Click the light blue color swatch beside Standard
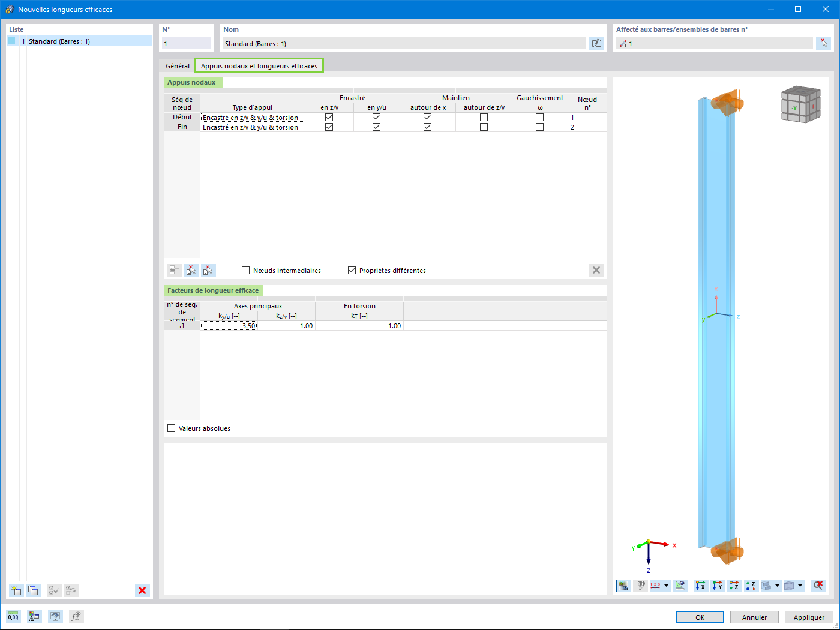Screen dimensions: 840x630 tap(12, 41)
